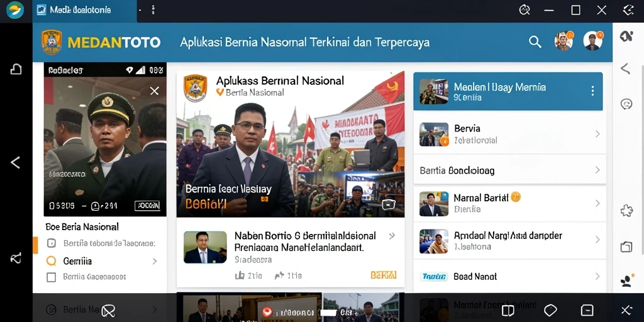644x322 pixels.
Task: Click the Boe Beria Nasional heading
Action: click(x=82, y=226)
